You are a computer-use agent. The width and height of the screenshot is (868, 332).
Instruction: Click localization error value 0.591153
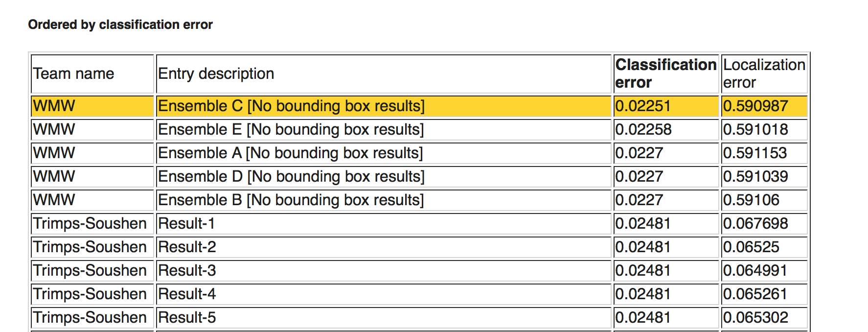(755, 153)
